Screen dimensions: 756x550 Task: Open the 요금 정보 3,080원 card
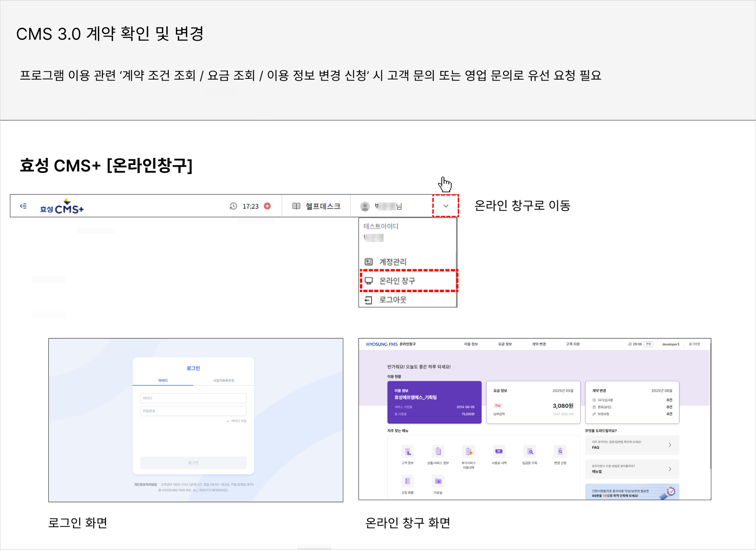click(533, 402)
